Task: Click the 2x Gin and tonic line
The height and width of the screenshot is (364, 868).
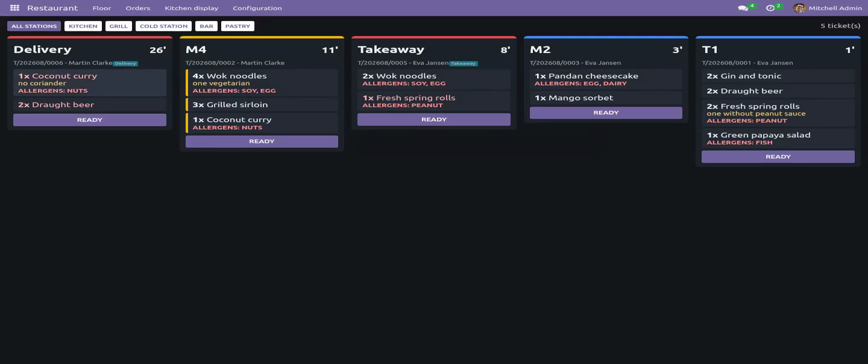Action: click(778, 76)
